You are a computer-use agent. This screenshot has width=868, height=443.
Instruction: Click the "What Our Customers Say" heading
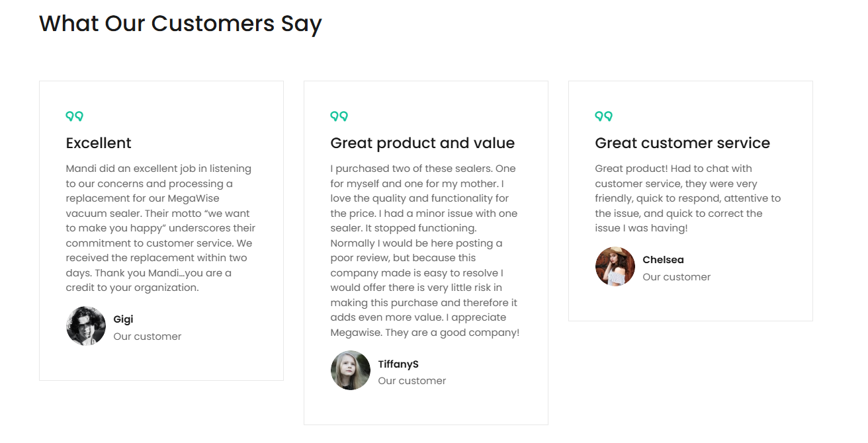pyautogui.click(x=180, y=24)
